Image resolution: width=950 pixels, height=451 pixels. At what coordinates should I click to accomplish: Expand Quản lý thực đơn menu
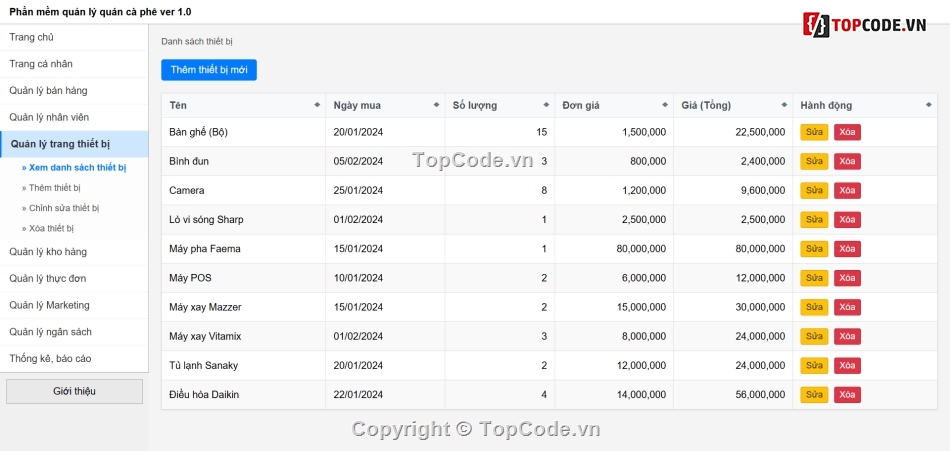[74, 279]
